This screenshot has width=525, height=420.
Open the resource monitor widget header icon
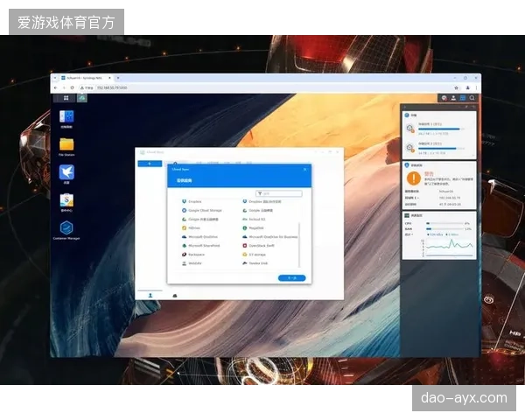pyautogui.click(x=407, y=215)
